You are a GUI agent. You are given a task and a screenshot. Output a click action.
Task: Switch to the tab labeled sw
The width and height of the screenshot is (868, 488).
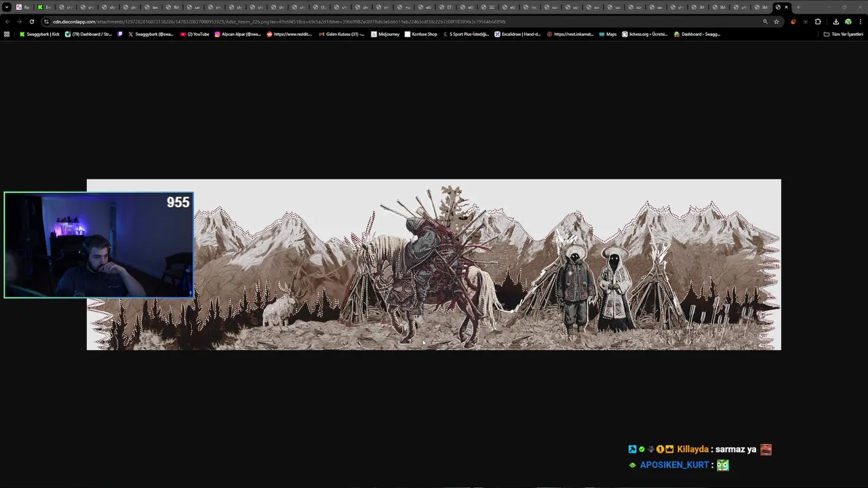655,7
